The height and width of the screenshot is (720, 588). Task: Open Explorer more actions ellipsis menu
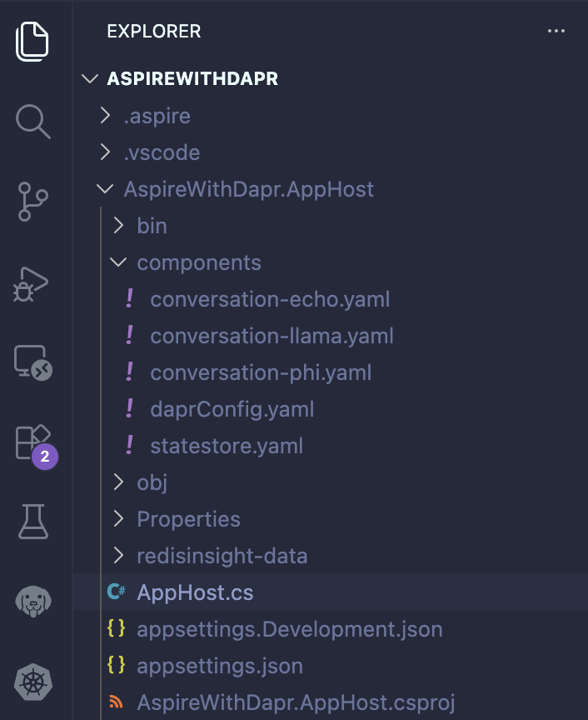(556, 32)
